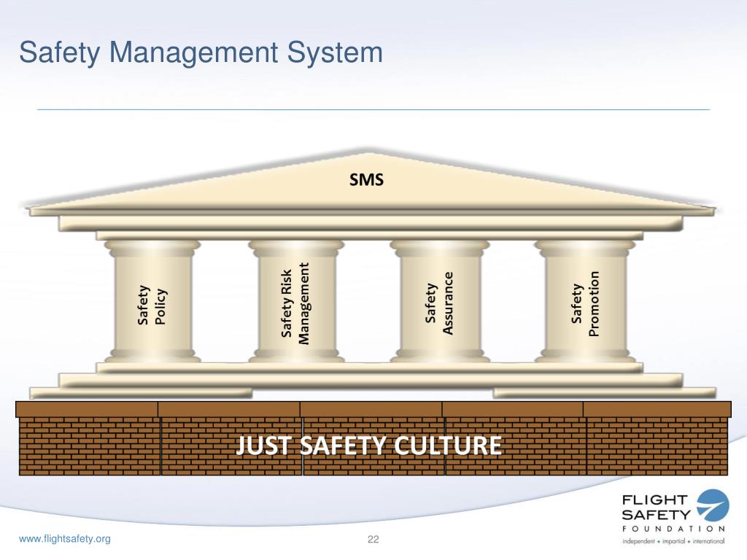This screenshot has width=747, height=560.
Task: Click the independent impartial international tagline
Action: click(673, 542)
